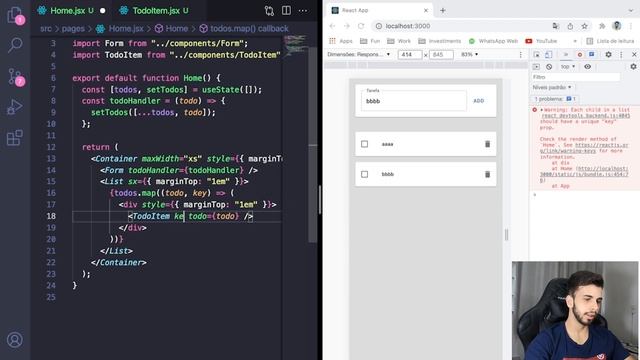
Task: Click the ADD button
Action: point(478,101)
